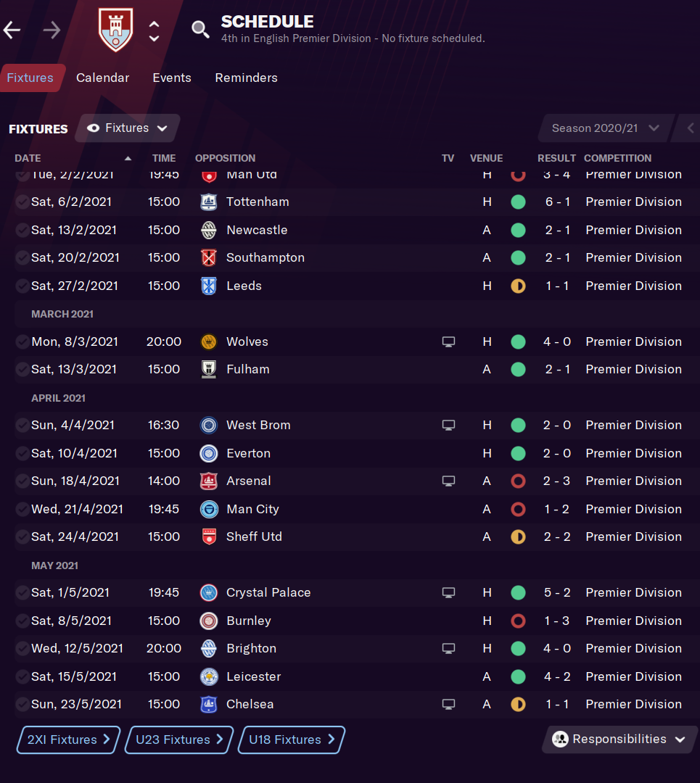The height and width of the screenshot is (783, 700).
Task: Switch to the Reminders tab
Action: [x=246, y=78]
